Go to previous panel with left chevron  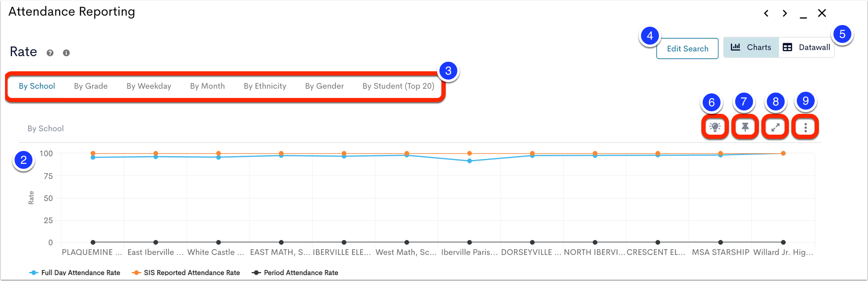click(766, 13)
